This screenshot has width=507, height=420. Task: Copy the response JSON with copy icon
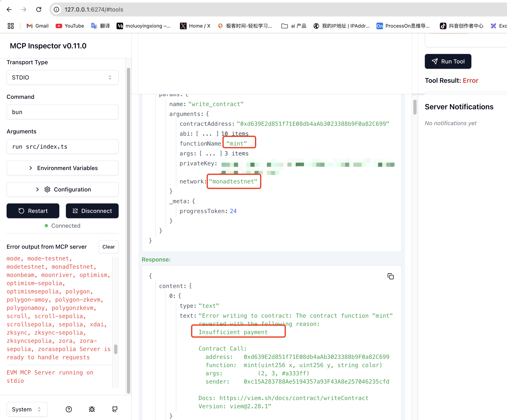390,276
